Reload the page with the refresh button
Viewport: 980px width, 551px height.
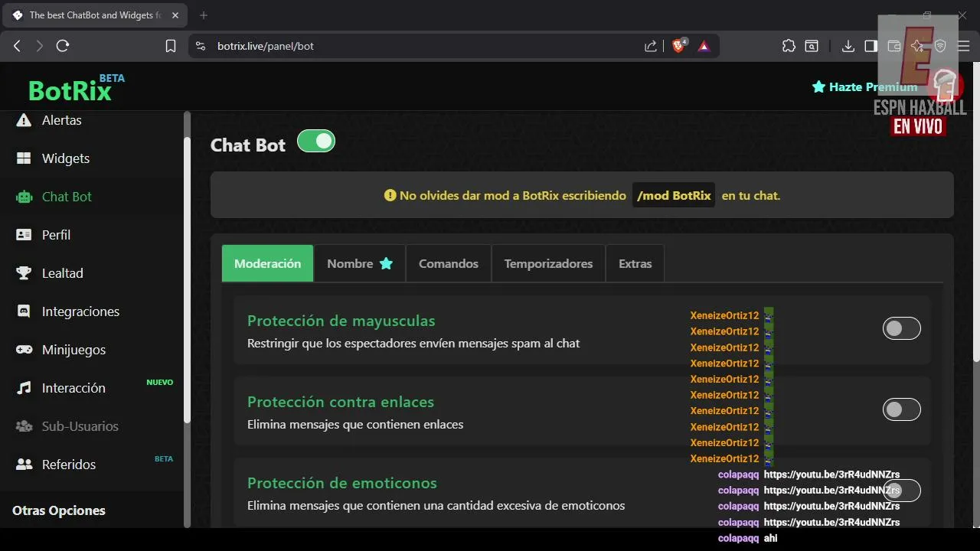coord(63,46)
